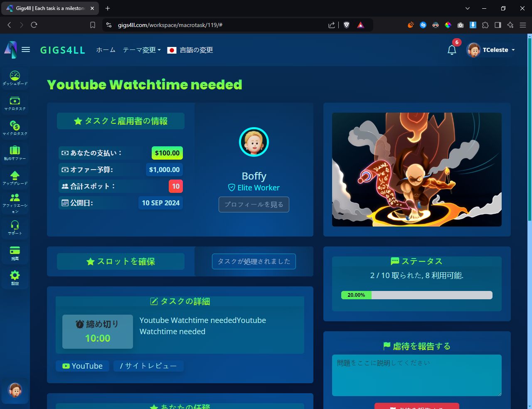Screen dimensions: 532x409
Task: Open the ダッシュボード dashboard sidebar icon
Action: 15,78
